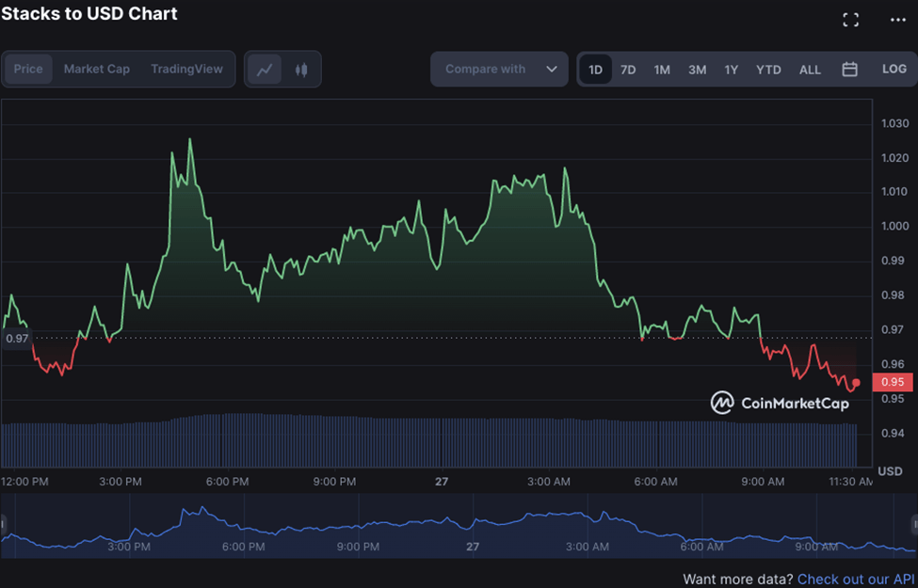Select the 1Y time range

(x=732, y=70)
